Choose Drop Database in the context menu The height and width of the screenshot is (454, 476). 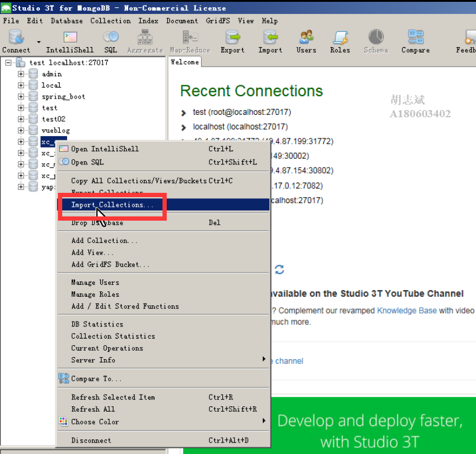coord(164,222)
